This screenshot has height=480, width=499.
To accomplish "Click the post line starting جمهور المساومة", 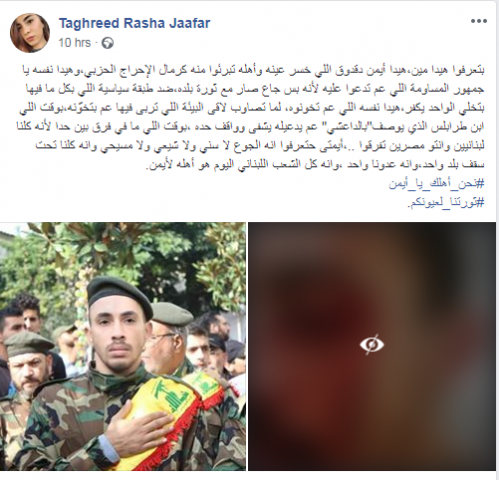I will pos(255,89).
